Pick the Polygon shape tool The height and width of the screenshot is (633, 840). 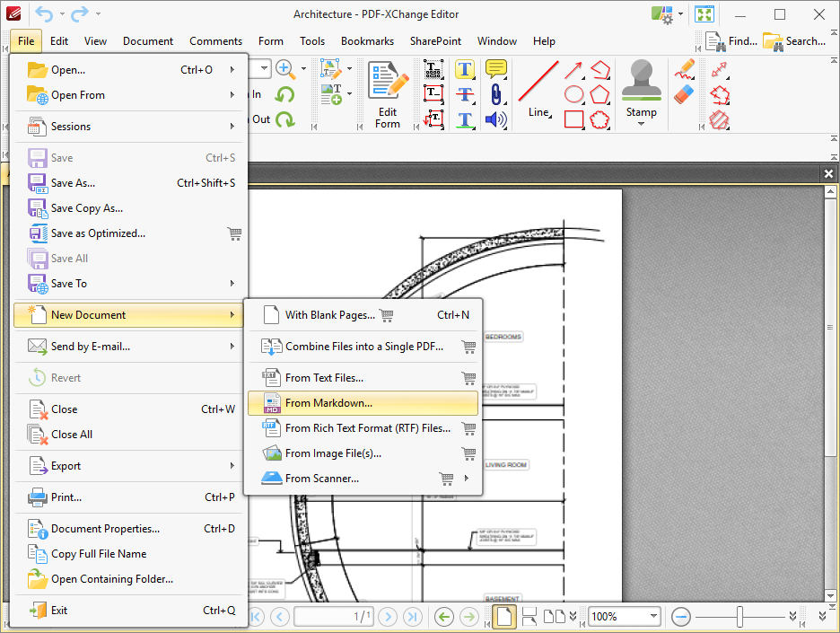point(599,94)
